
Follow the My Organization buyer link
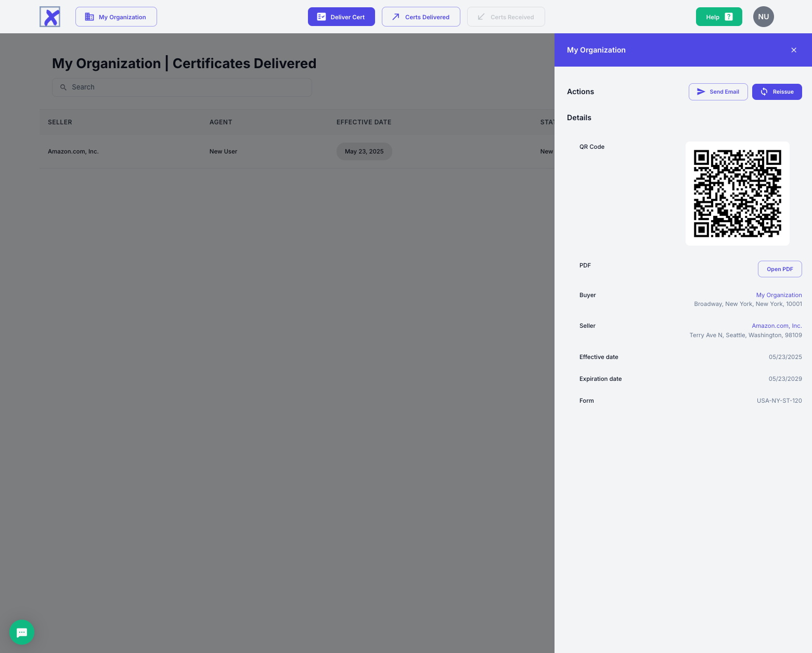tap(779, 295)
